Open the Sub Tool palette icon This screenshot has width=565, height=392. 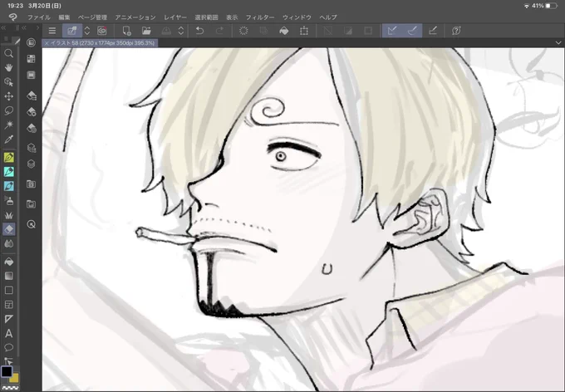32,96
